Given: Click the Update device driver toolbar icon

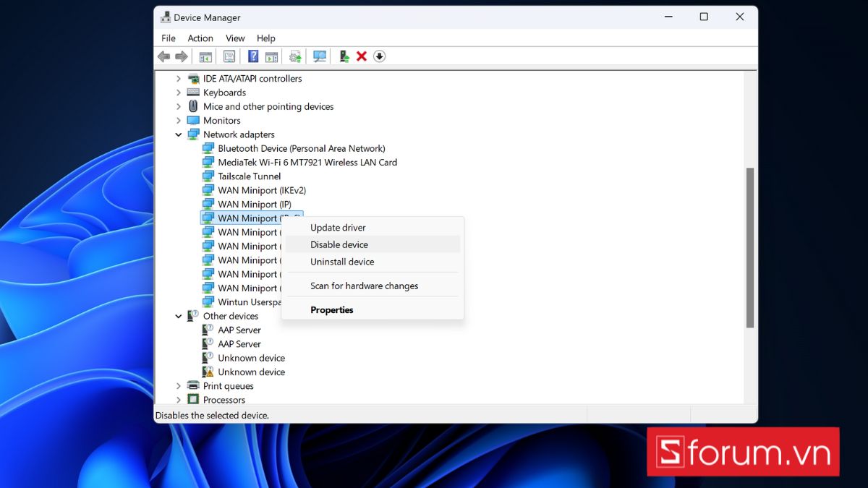Looking at the screenshot, I should coord(295,56).
